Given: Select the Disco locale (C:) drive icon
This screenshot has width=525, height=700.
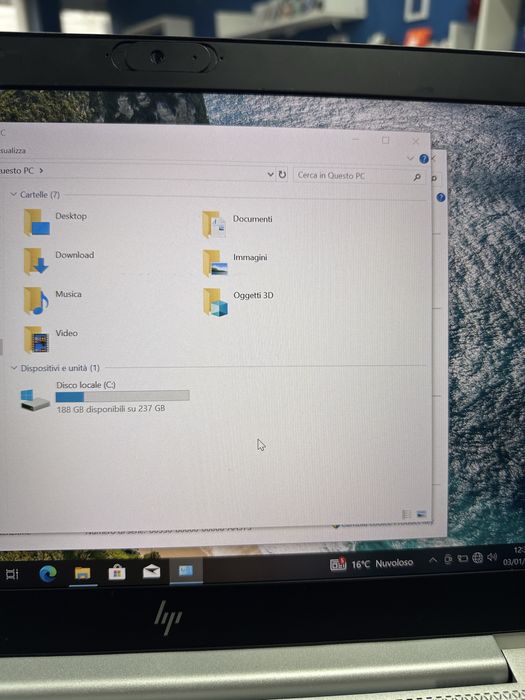Looking at the screenshot, I should tap(34, 400).
